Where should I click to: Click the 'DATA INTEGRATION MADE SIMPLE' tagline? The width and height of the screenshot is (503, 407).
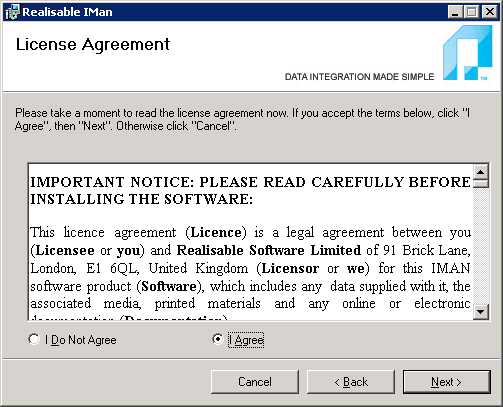click(359, 77)
